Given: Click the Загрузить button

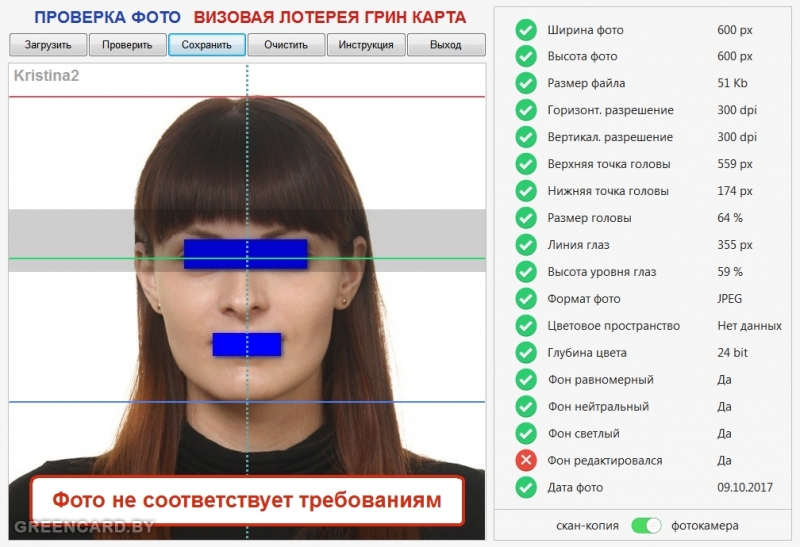Looking at the screenshot, I should pos(48,45).
